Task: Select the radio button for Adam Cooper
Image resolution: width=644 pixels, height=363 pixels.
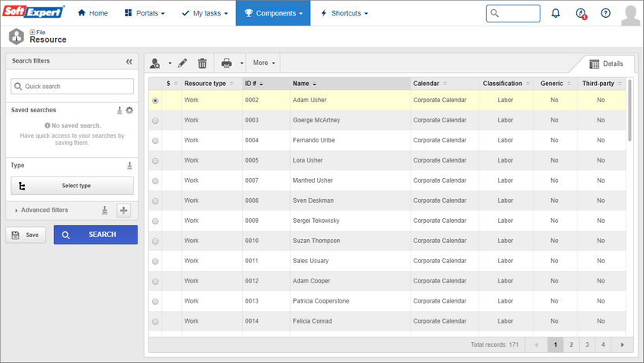Action: (155, 282)
